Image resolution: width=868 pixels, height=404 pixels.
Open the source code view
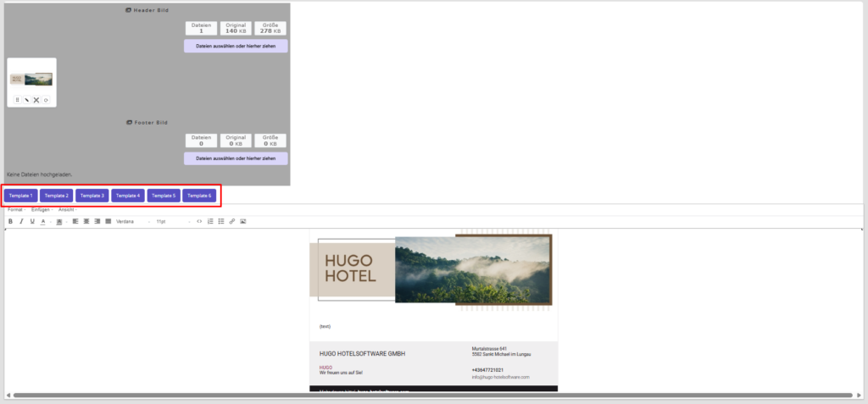tap(199, 221)
